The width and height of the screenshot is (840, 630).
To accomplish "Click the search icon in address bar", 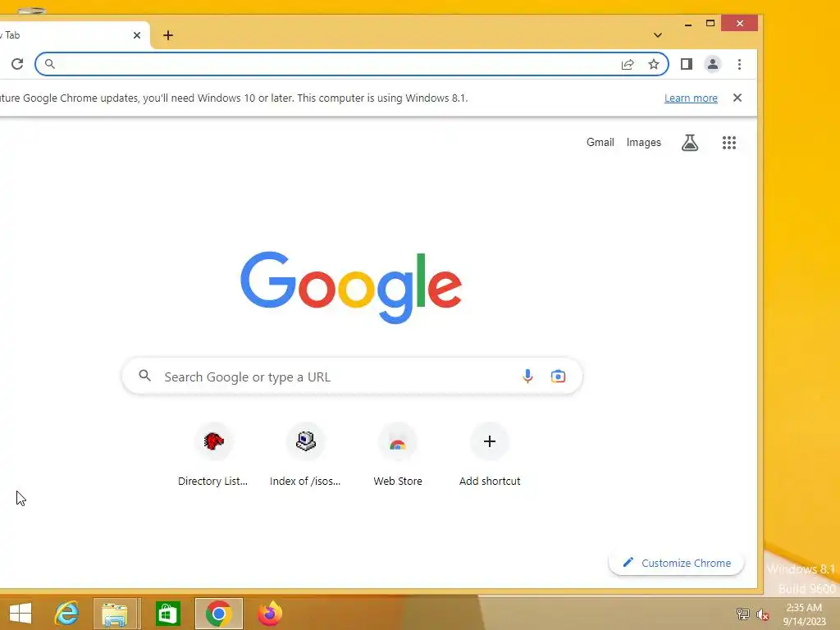I will [x=49, y=64].
